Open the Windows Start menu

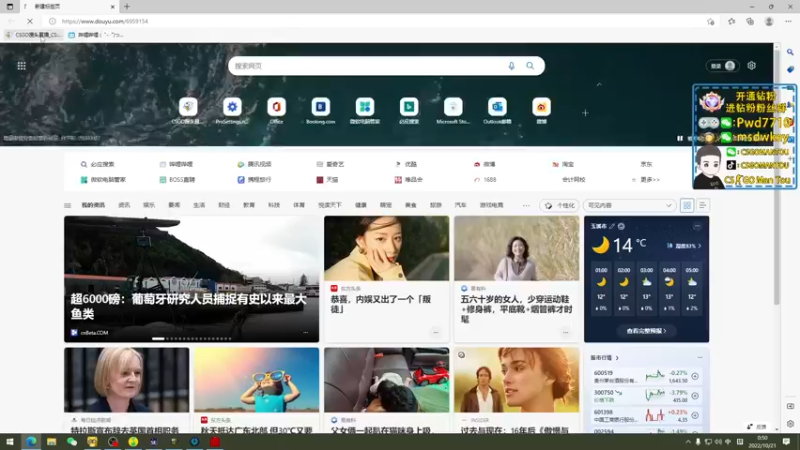click(x=10, y=441)
